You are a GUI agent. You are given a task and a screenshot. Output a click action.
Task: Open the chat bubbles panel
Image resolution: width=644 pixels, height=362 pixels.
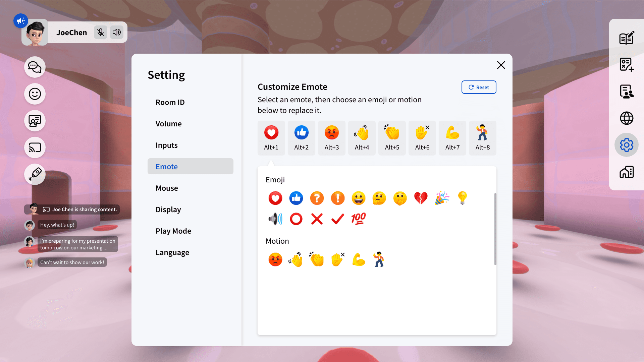pos(35,67)
